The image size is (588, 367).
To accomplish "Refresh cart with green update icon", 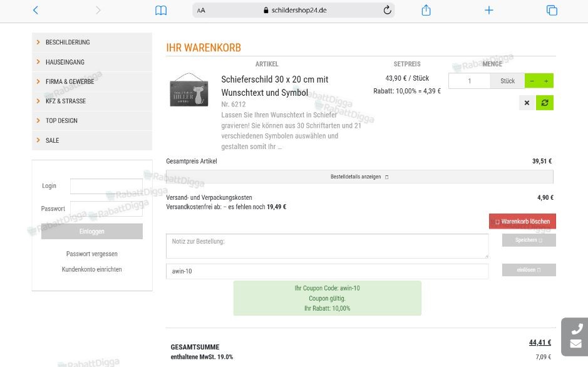I will point(545,103).
